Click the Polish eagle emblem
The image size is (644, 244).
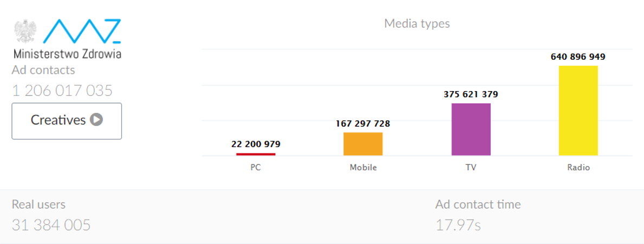click(25, 31)
